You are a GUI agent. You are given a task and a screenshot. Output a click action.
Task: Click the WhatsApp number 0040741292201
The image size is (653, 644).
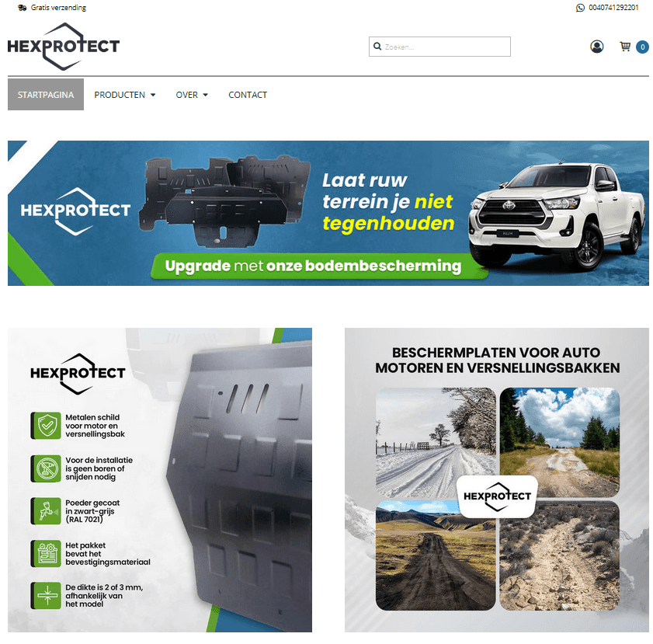(x=613, y=8)
